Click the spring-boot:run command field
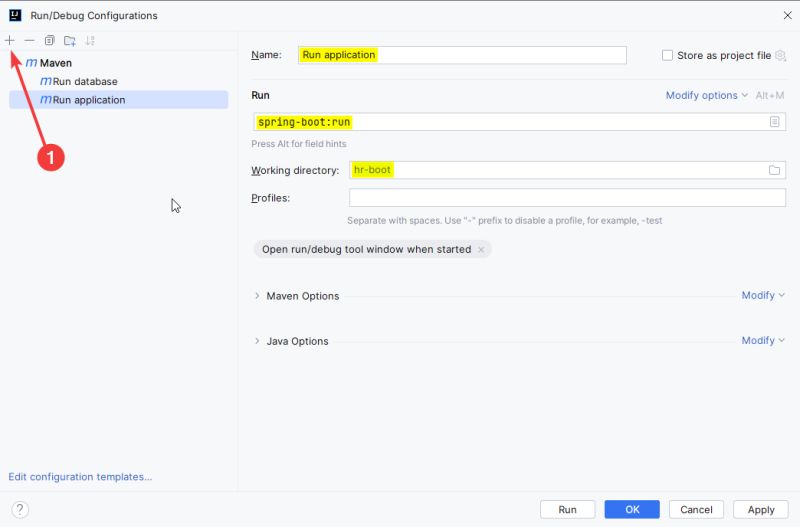The image size is (800, 527). tap(519, 122)
